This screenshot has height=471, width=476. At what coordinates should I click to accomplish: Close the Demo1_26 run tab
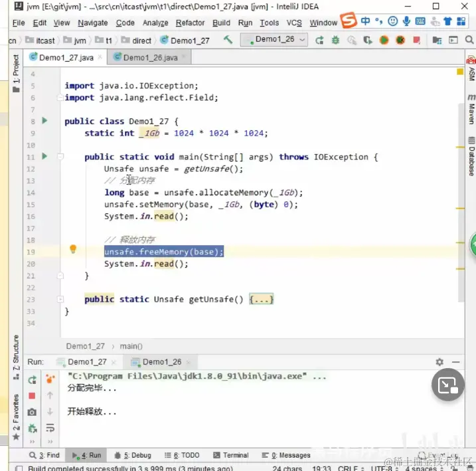(189, 362)
